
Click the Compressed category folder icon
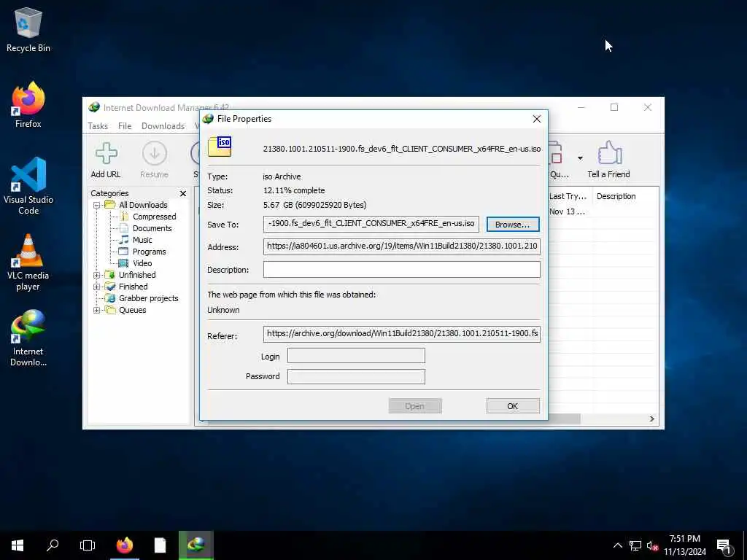click(124, 216)
